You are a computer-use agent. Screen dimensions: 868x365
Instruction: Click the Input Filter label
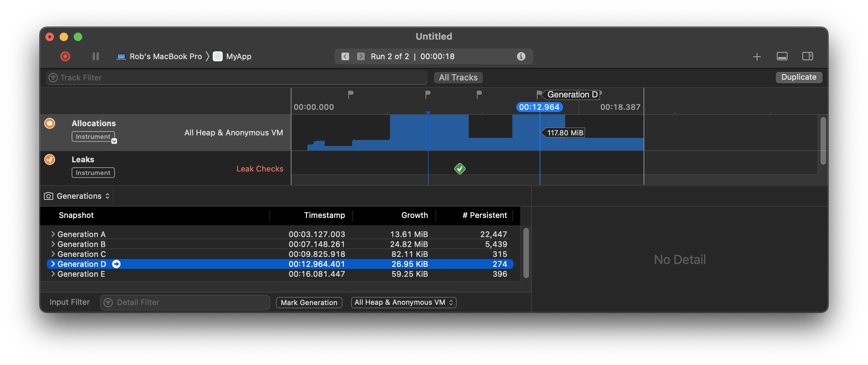(x=69, y=302)
